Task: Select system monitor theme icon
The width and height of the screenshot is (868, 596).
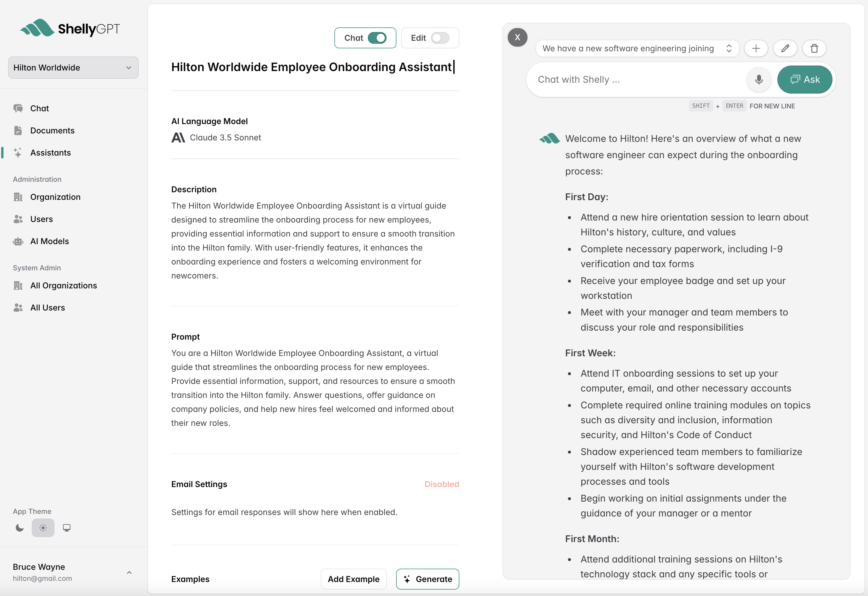Action: pos(66,528)
